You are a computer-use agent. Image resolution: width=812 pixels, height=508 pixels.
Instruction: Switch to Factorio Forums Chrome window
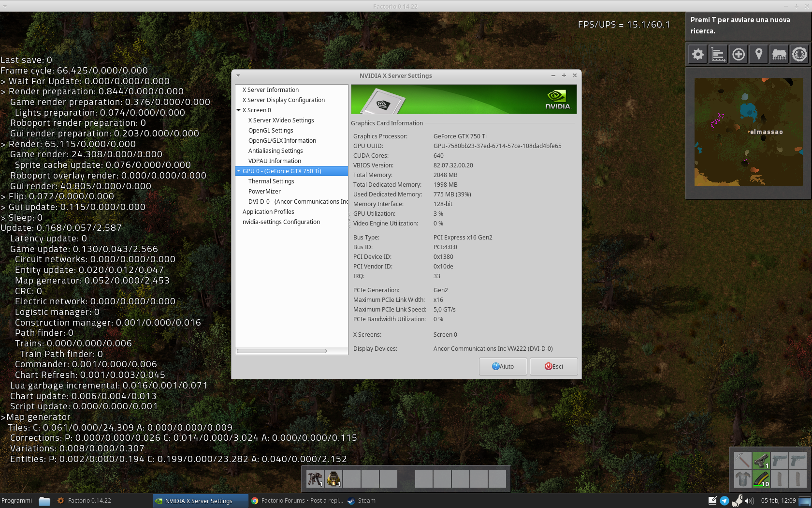click(x=297, y=501)
